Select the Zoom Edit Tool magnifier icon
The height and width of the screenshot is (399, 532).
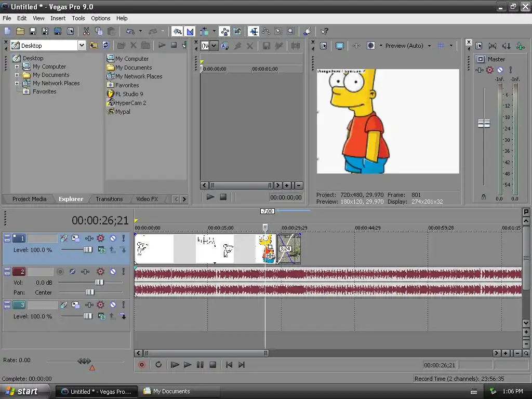click(x=291, y=32)
